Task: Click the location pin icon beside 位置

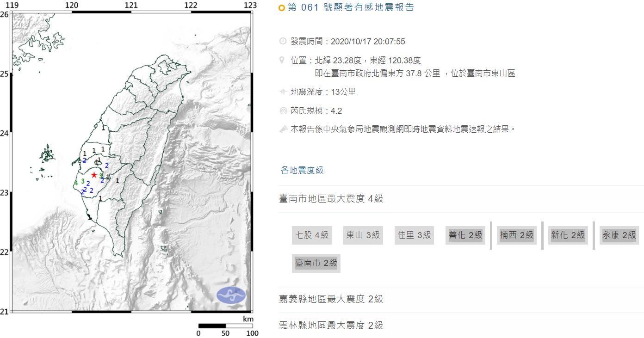Action: point(283,60)
